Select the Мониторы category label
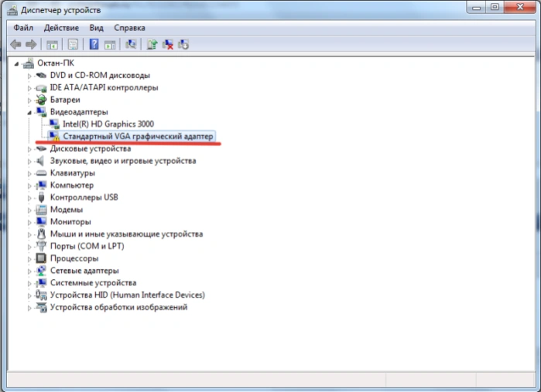Viewport: 541px width, 392px height. (x=70, y=222)
